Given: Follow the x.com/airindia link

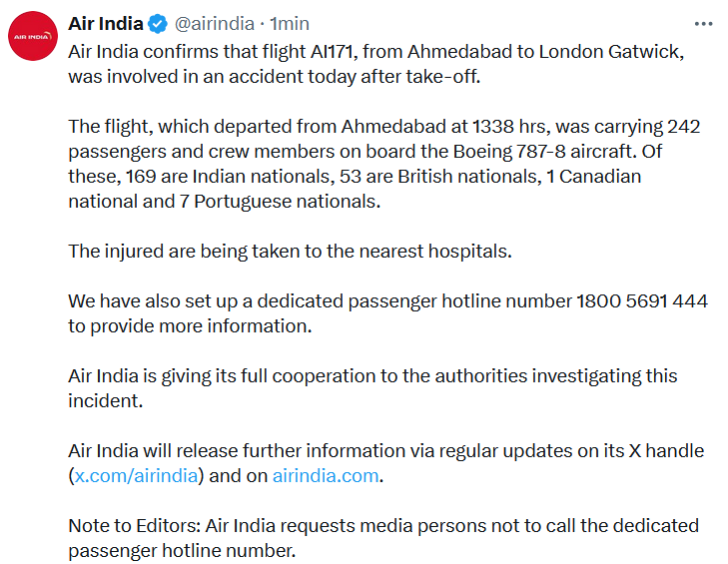Looking at the screenshot, I should pos(136,476).
